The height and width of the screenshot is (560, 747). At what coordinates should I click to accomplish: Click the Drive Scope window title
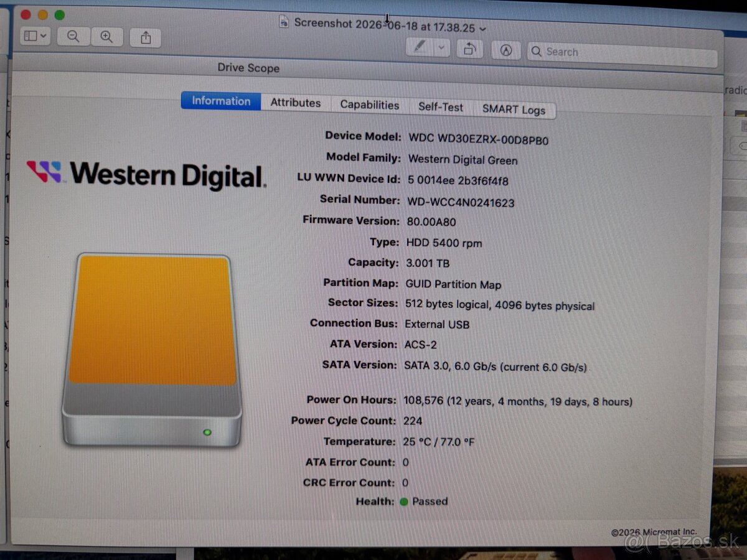coord(248,68)
